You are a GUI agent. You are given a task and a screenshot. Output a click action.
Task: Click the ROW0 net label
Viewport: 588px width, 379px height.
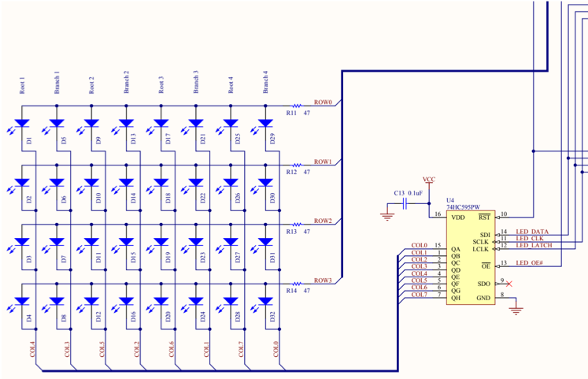(323, 102)
